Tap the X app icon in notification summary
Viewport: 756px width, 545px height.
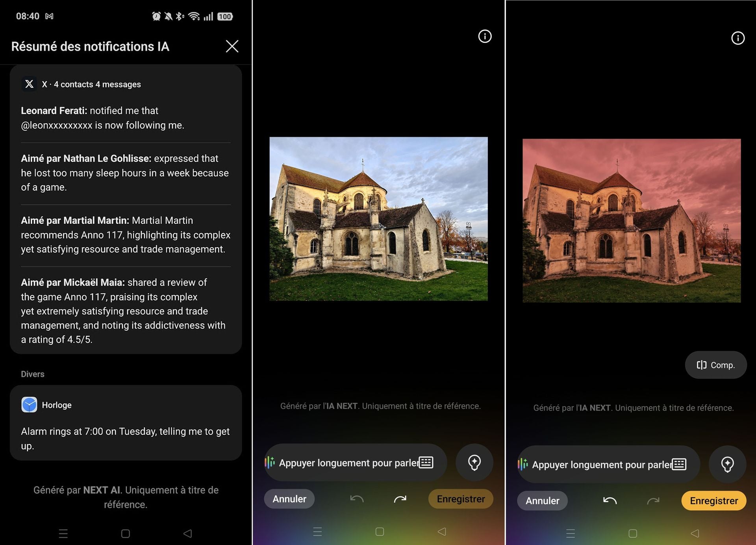(29, 84)
